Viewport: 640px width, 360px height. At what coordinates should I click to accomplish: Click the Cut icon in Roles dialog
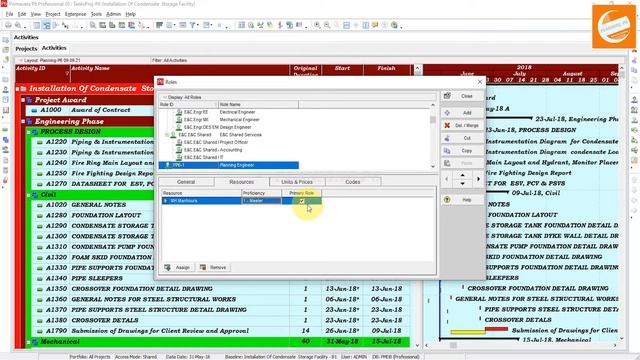447,138
